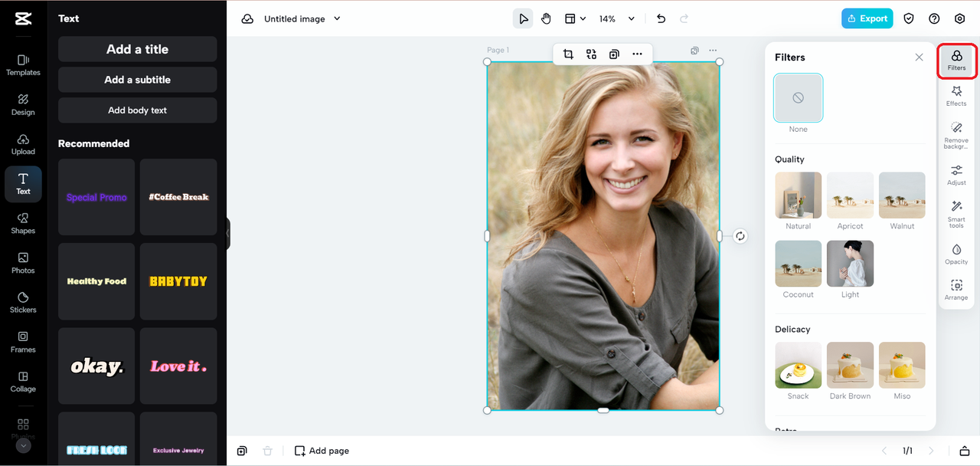Screen dimensions: 980x466
Task: Apply the Snack delicacy filter
Action: point(798,366)
